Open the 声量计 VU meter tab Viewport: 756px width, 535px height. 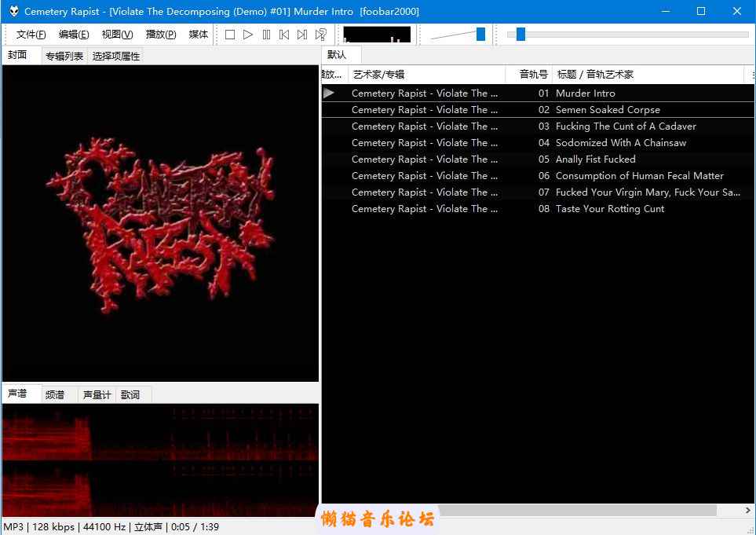(97, 395)
